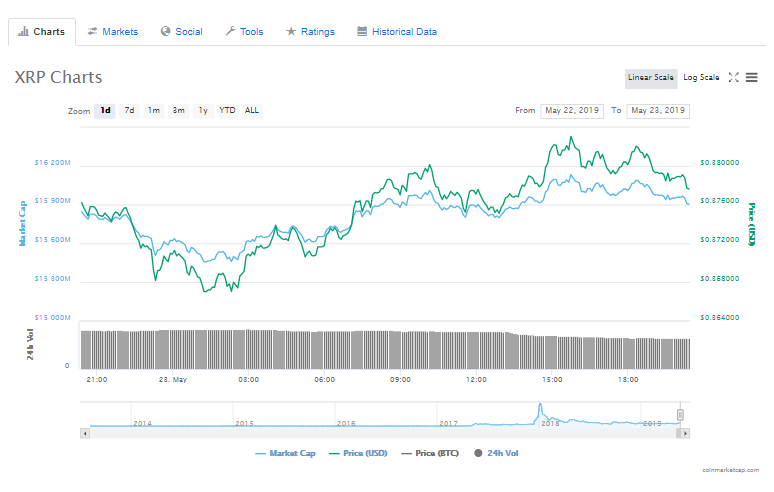Click the globe icon beside Social
Image resolution: width=774 pixels, height=492 pixels.
(165, 32)
